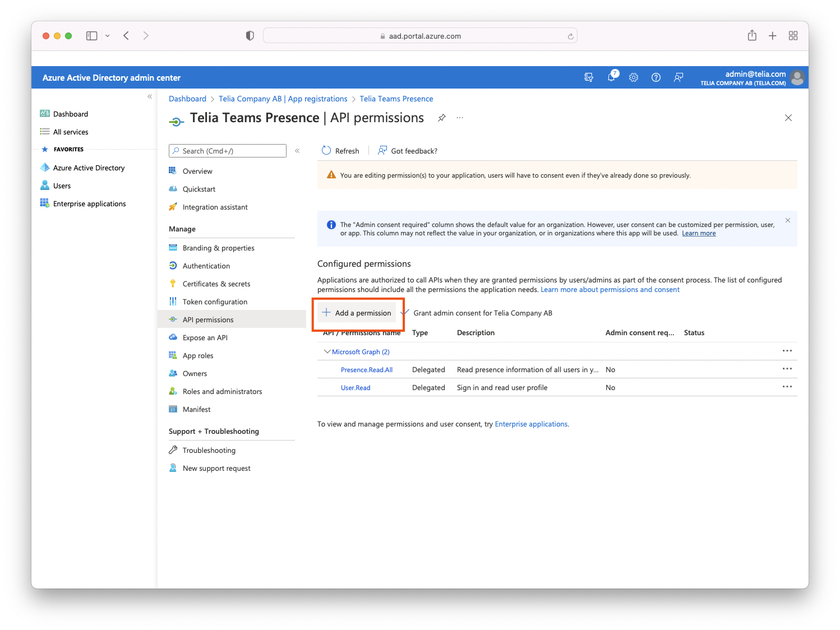The width and height of the screenshot is (840, 630).
Task: Click Learn more link in info banner
Action: coord(699,233)
